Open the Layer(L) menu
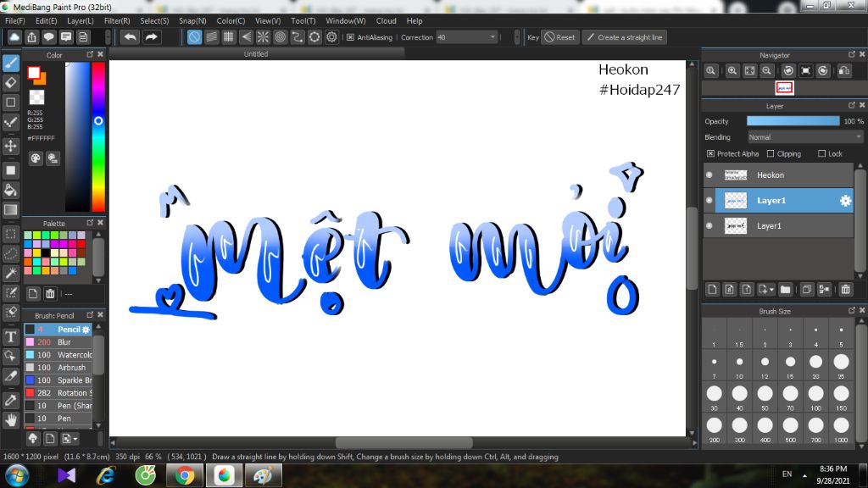 pyautogui.click(x=81, y=20)
